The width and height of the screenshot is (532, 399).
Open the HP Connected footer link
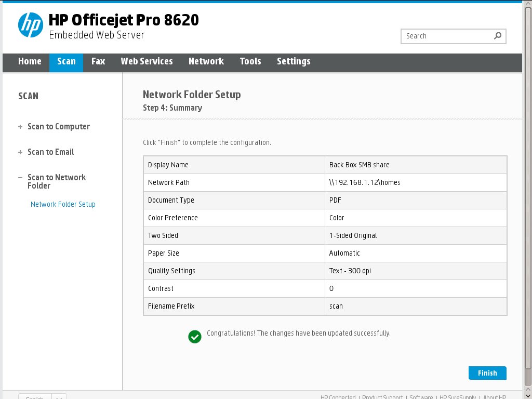click(338, 396)
